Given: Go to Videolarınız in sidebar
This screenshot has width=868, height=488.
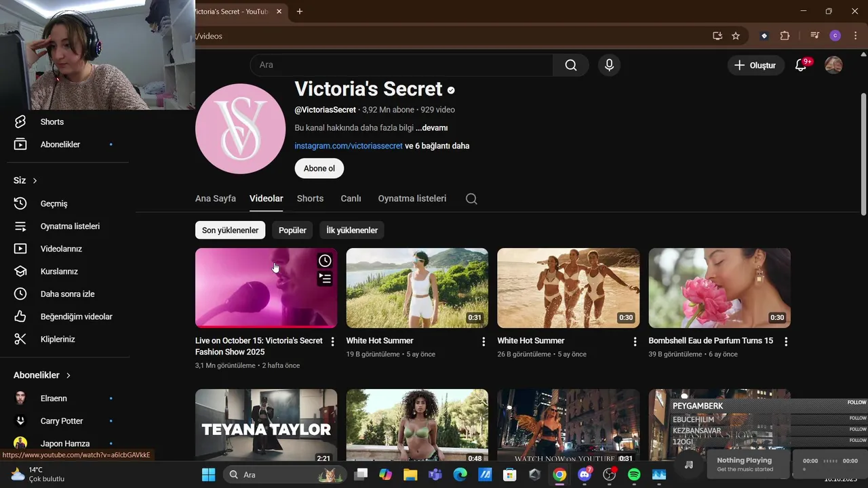Looking at the screenshot, I should point(61,249).
